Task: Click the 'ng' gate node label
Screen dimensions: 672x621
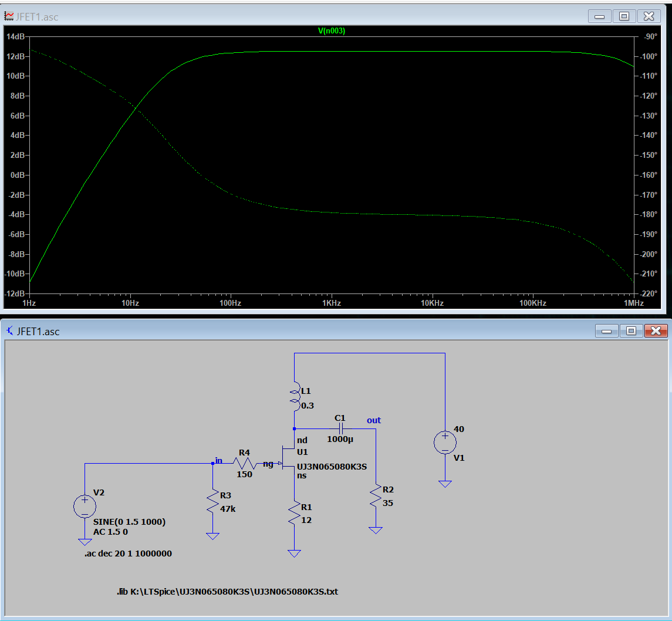Action: pyautogui.click(x=268, y=464)
